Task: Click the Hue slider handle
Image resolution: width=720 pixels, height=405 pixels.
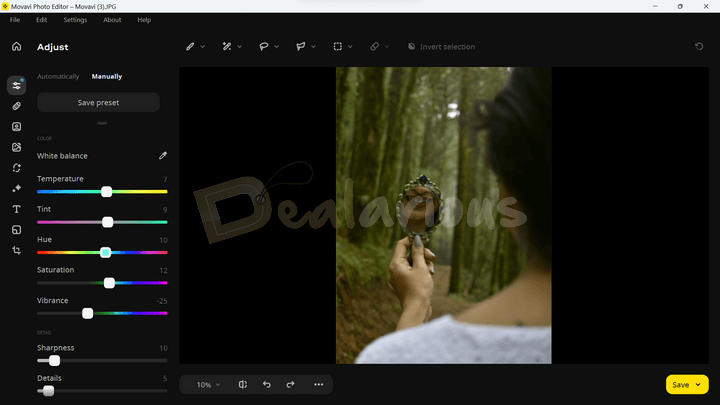Action: (106, 253)
